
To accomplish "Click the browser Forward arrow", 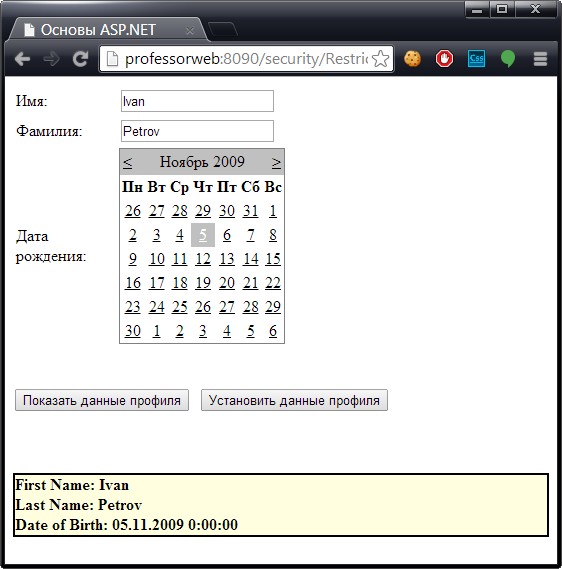I will [x=51, y=59].
